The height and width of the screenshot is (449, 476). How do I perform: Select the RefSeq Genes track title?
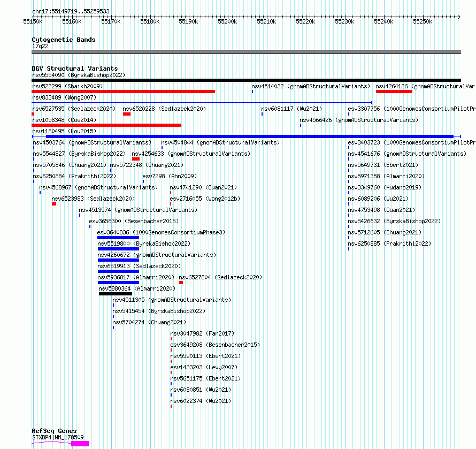[x=54, y=431]
